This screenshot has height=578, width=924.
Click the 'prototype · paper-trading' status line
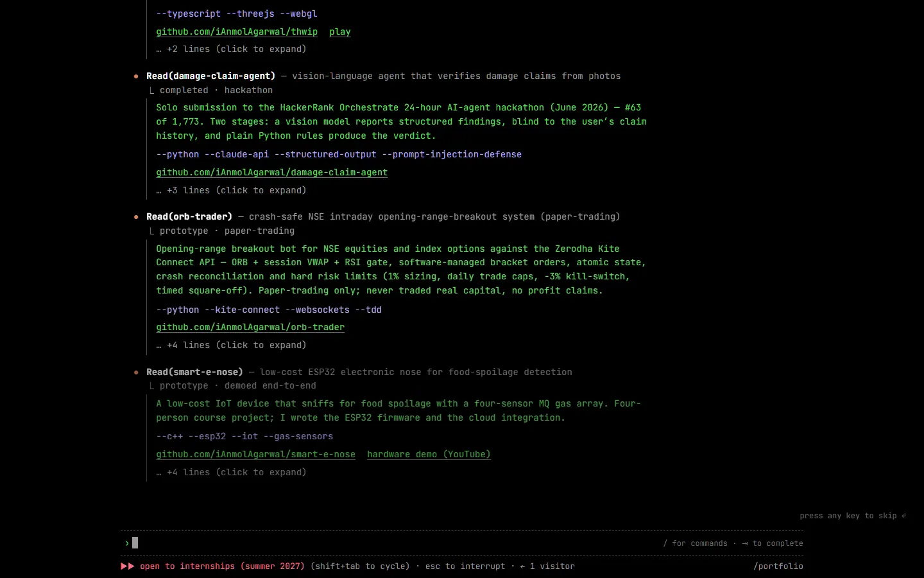[x=227, y=231]
